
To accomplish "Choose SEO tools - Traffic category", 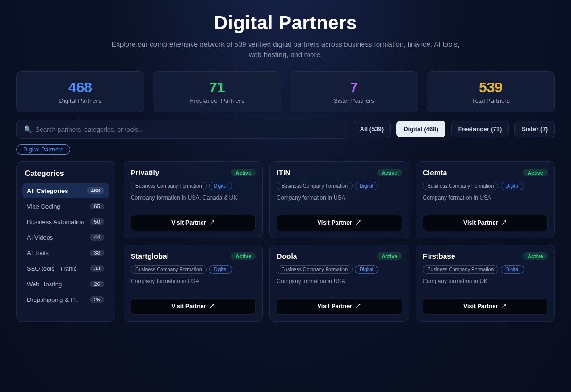I will click(x=66, y=268).
